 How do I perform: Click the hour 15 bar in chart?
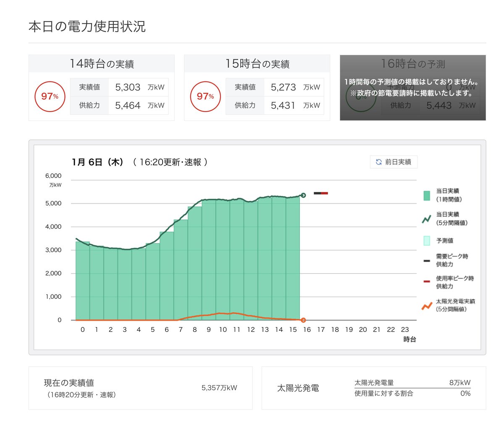tap(293, 258)
